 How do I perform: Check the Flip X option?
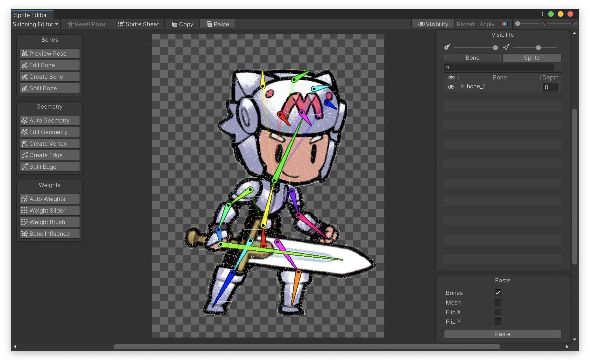click(x=498, y=312)
